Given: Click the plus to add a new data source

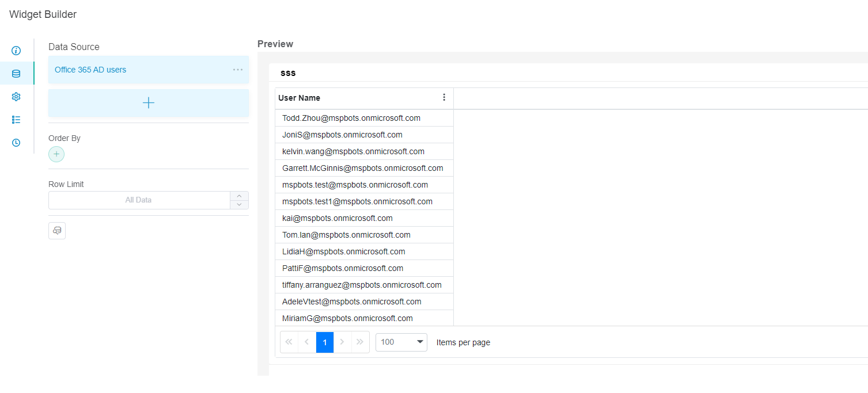Looking at the screenshot, I should point(148,103).
